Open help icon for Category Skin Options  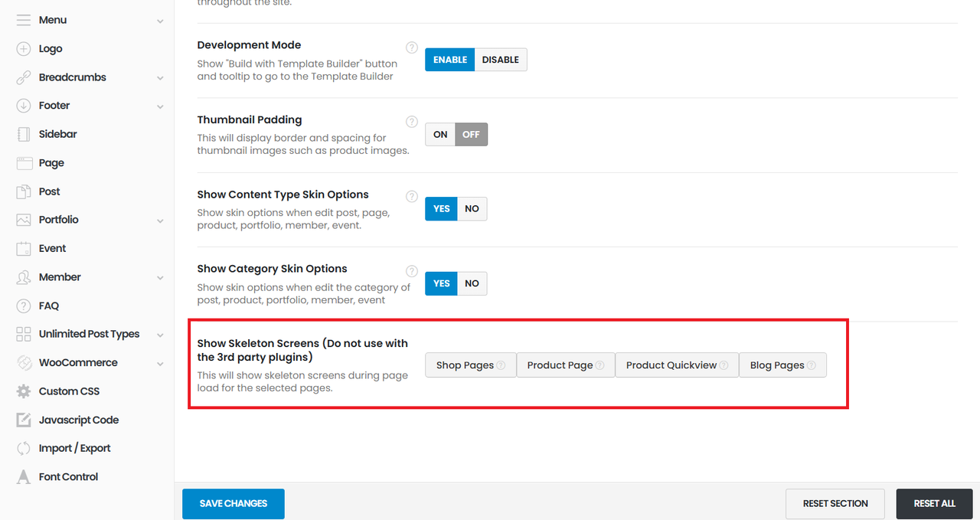(412, 271)
